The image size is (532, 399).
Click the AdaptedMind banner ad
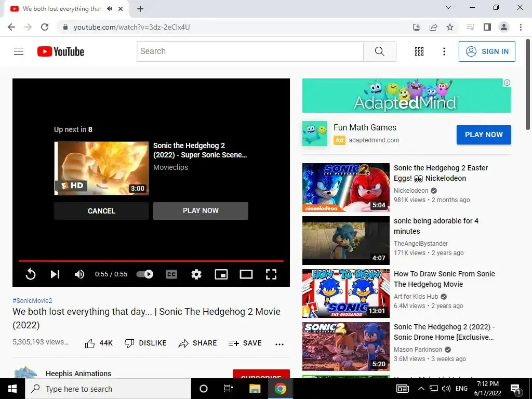pos(406,96)
